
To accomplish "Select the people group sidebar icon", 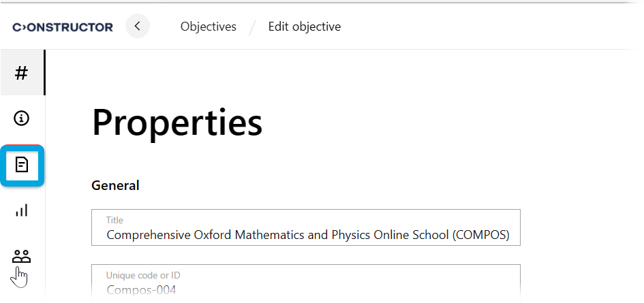I will click(x=22, y=257).
